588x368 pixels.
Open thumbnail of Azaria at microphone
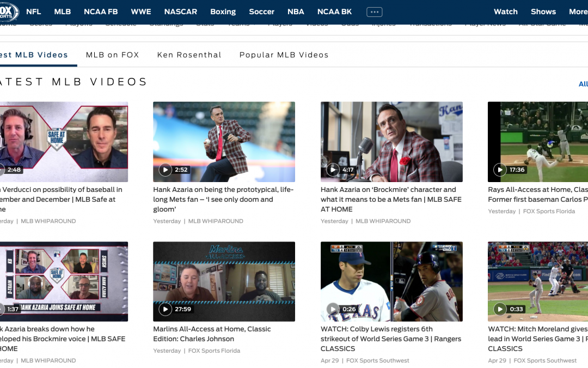(391, 142)
